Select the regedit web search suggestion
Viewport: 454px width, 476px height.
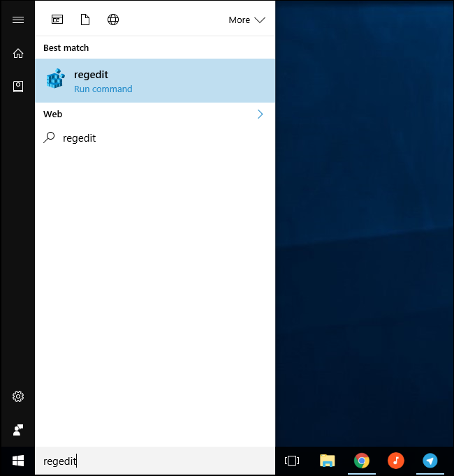[x=155, y=138]
